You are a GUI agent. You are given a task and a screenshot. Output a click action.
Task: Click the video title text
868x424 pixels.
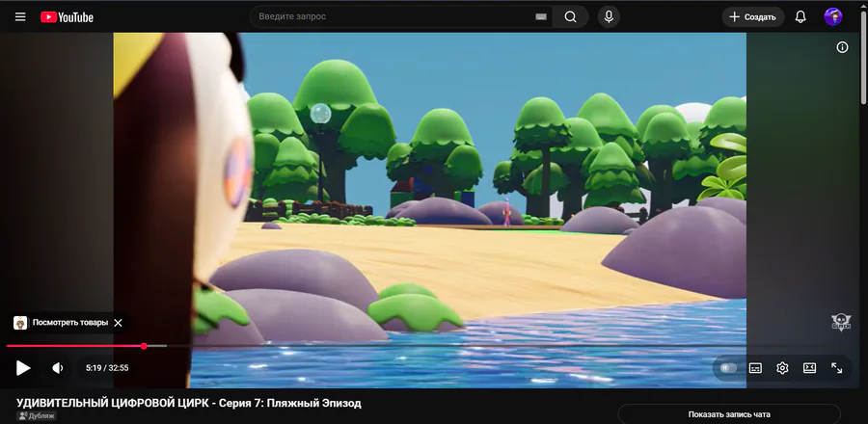[189, 403]
